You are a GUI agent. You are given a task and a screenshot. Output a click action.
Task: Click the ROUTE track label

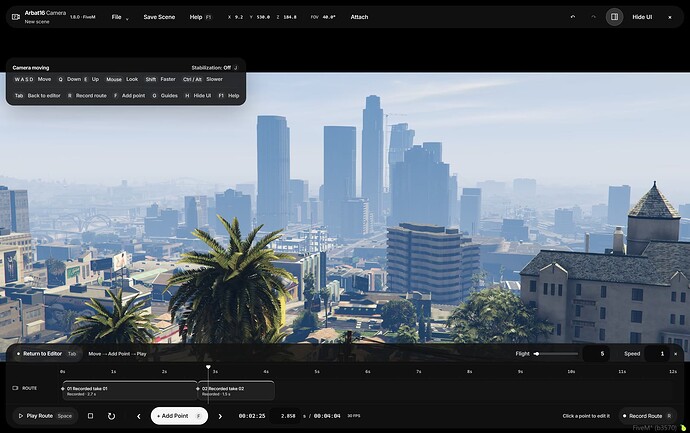coord(29,388)
